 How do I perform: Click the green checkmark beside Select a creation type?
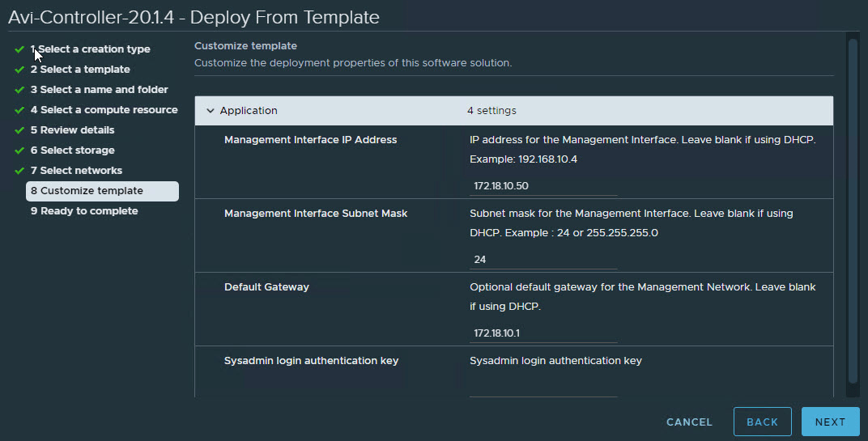click(x=19, y=49)
